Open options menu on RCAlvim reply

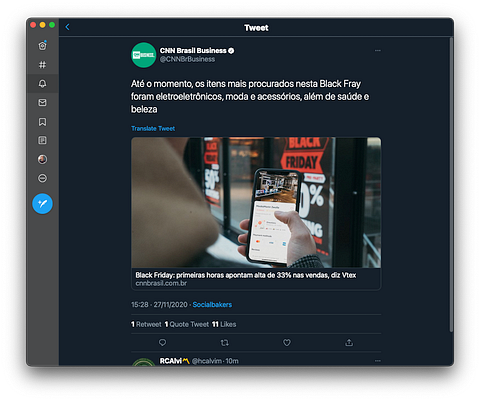tap(378, 361)
